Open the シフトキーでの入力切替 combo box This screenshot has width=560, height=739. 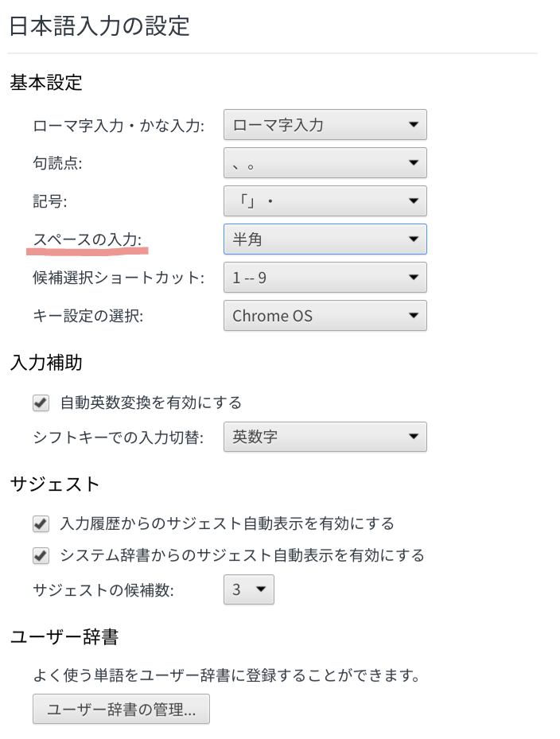coord(325,437)
